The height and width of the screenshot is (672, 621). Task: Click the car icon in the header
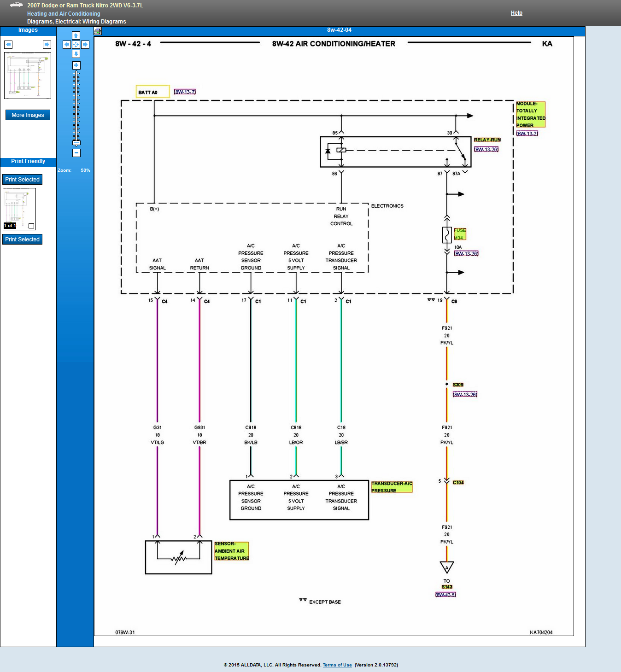16,5
